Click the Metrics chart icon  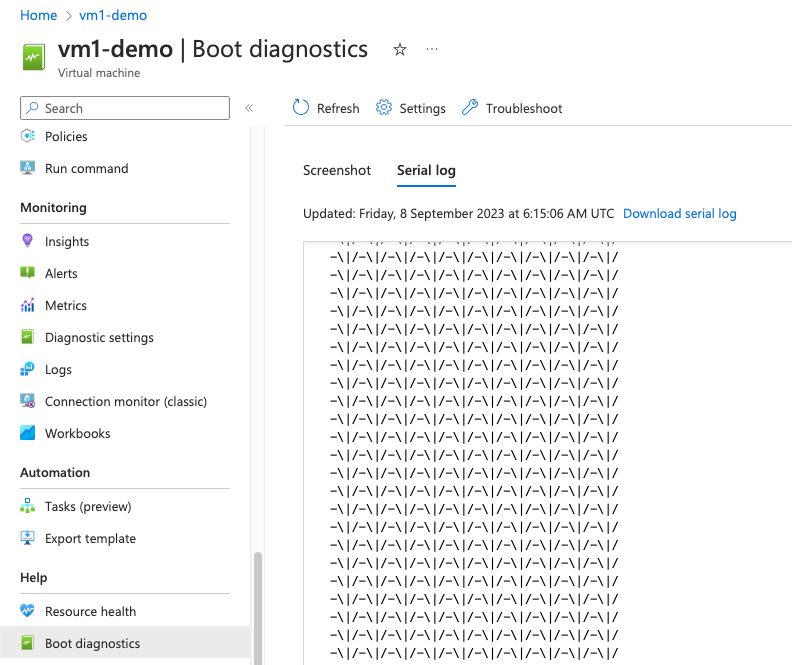28,305
